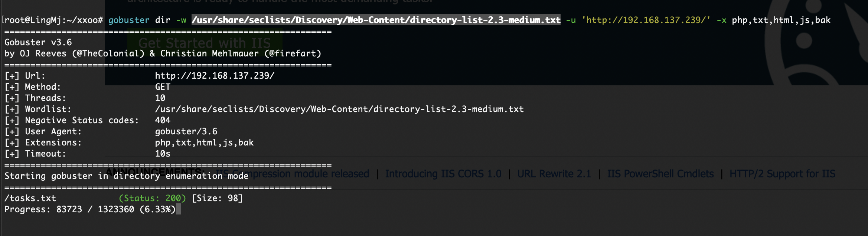Click the Gobuster v3.6 banner text
The image size is (868, 236).
click(38, 42)
